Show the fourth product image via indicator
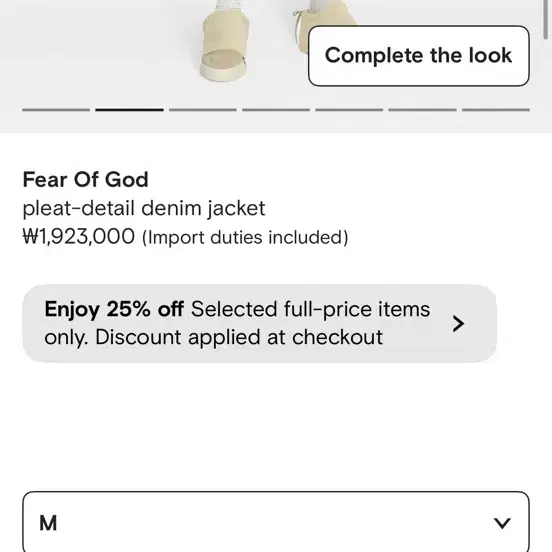 coord(276,110)
